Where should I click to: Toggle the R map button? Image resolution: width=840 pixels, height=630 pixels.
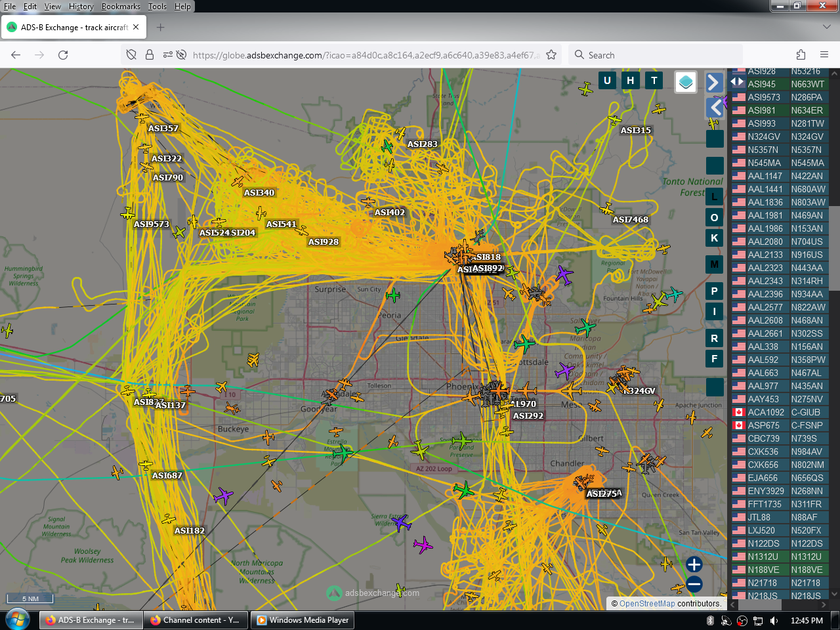[x=715, y=338]
